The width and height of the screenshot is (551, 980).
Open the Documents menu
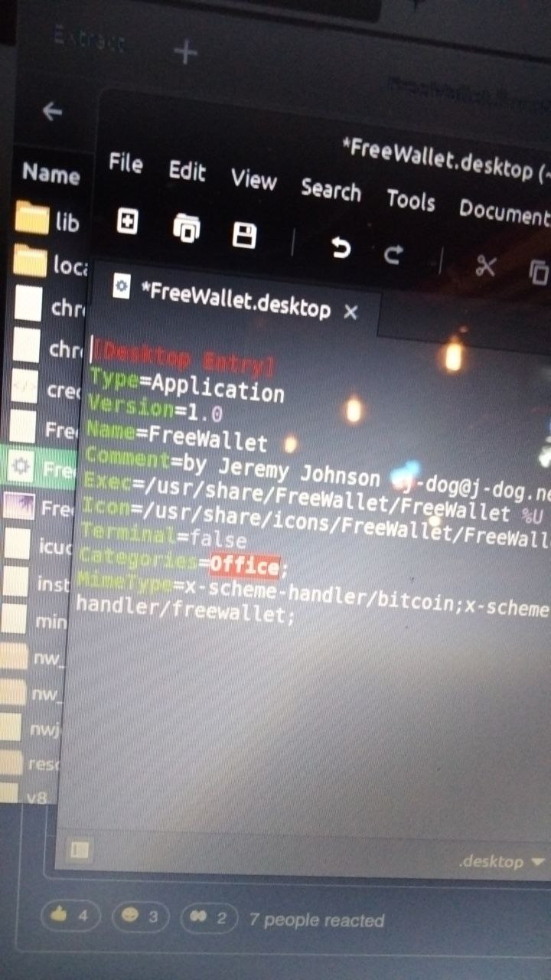click(505, 211)
